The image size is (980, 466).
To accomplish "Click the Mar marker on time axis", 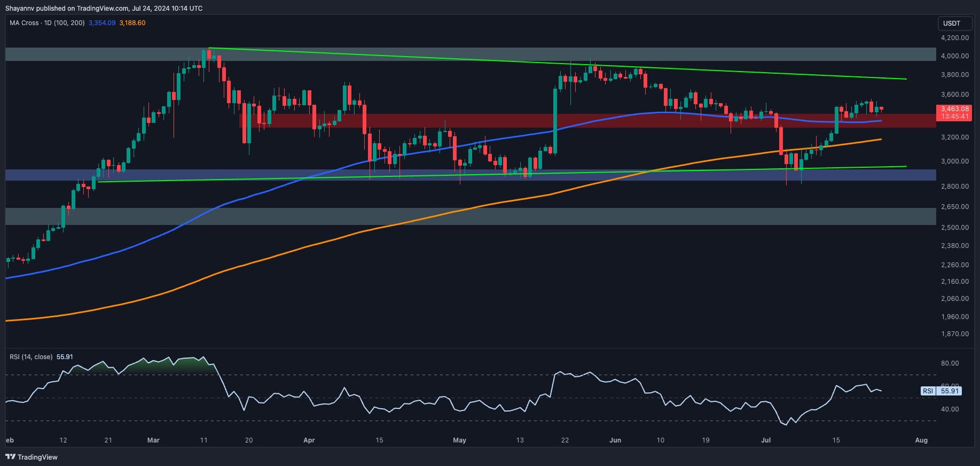I will (x=153, y=440).
